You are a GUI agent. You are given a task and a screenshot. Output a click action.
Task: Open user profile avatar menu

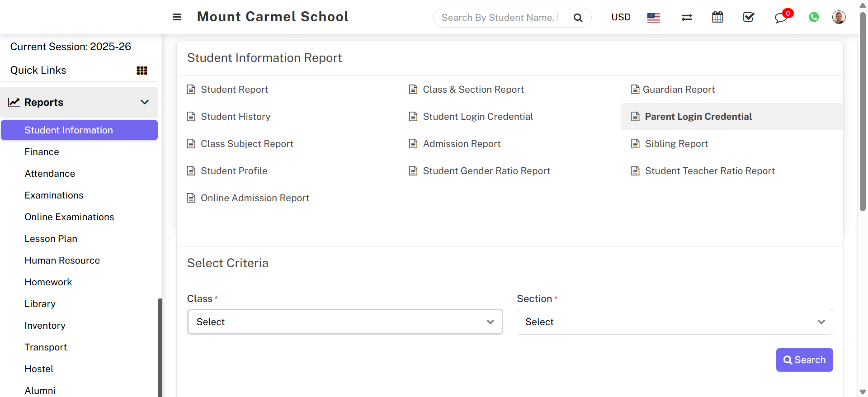point(839,17)
